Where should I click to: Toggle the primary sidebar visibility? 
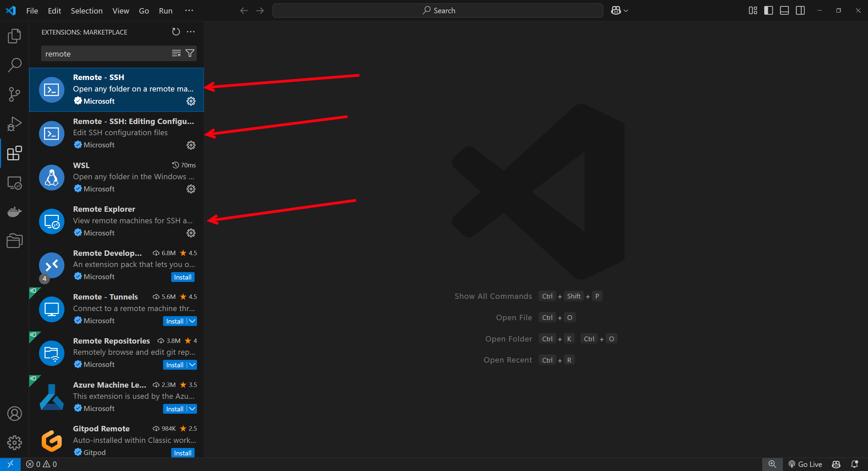[x=768, y=10]
